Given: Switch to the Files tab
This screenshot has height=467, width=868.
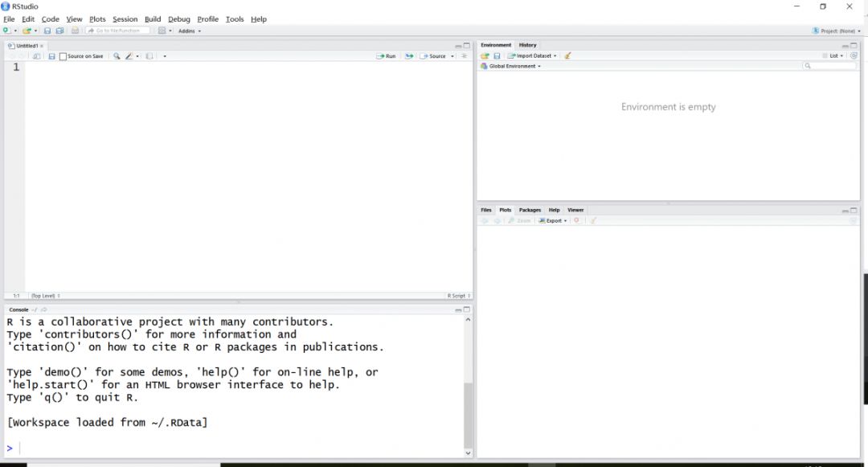Looking at the screenshot, I should [486, 210].
